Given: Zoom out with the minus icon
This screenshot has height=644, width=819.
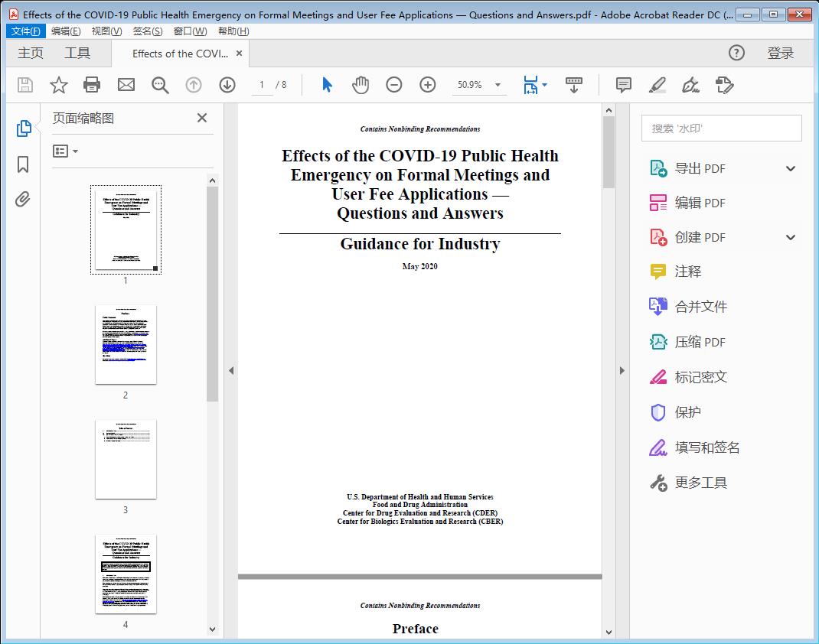Looking at the screenshot, I should (x=394, y=85).
